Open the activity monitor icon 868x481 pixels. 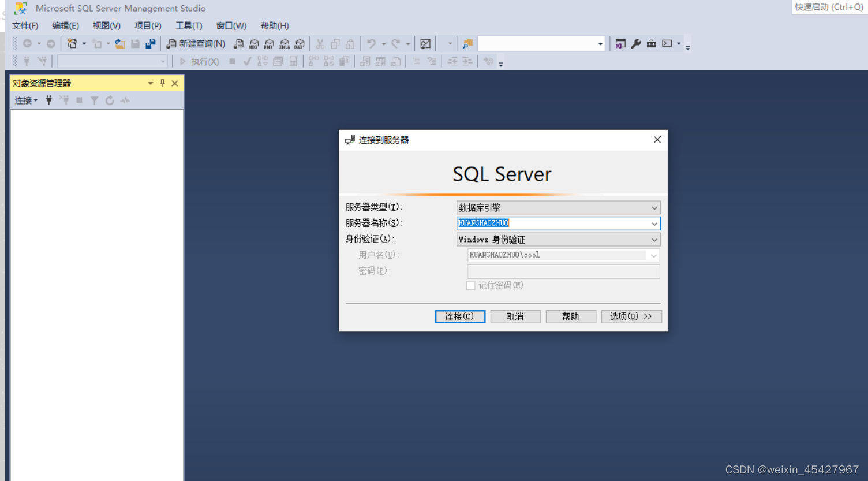pos(425,44)
